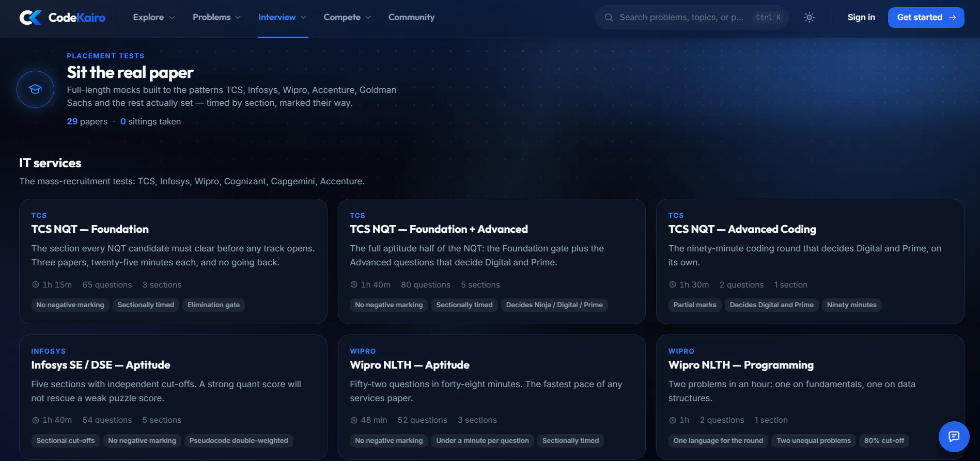The height and width of the screenshot is (461, 980).
Task: Click the Ctrl K shortcut badge
Action: click(x=768, y=18)
